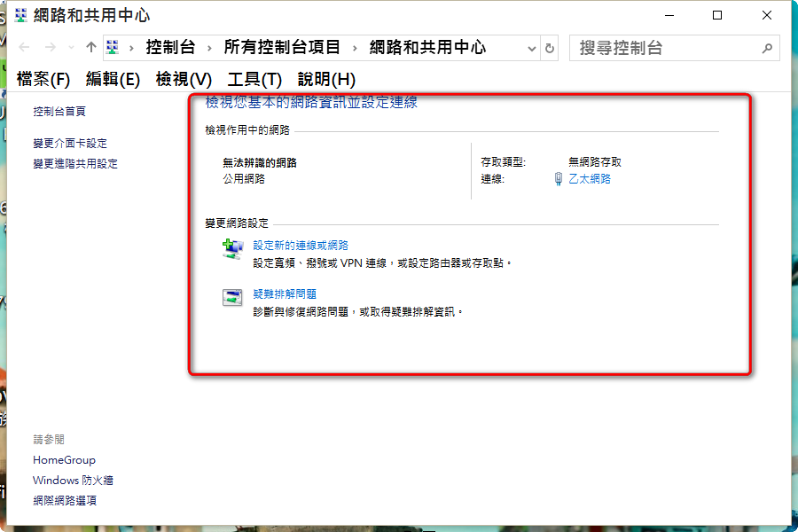798x532 pixels.
Task: Open the 工具(T) menu
Action: (x=254, y=79)
